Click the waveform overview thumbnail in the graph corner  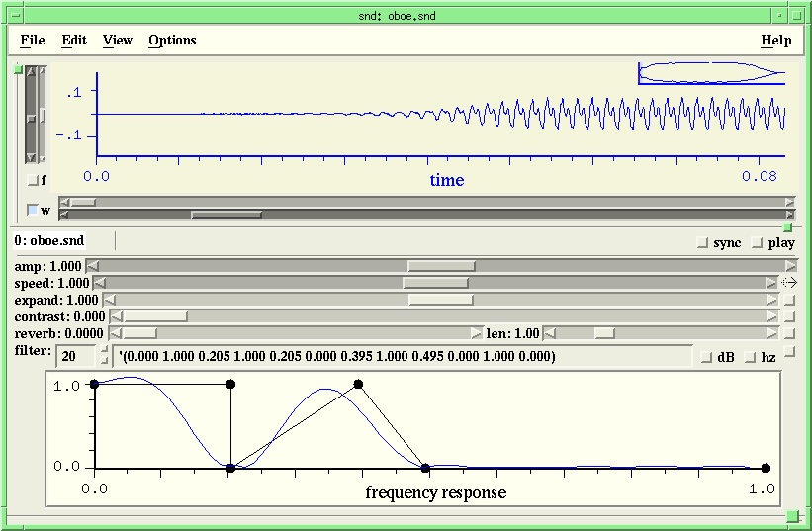point(711,72)
